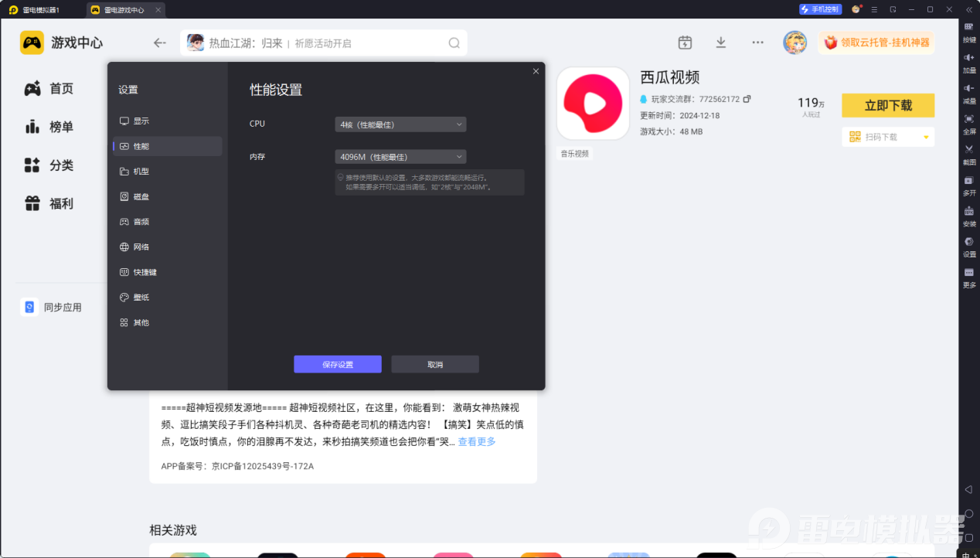Viewport: 980px width, 558px height.
Task: Click the window pop-out icon in title bar
Action: coord(893,9)
